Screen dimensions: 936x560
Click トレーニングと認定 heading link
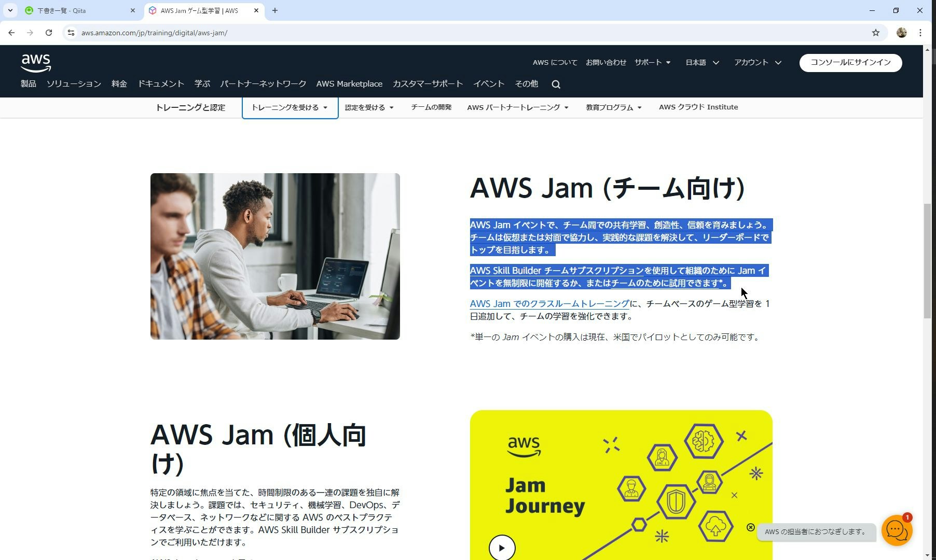point(190,107)
